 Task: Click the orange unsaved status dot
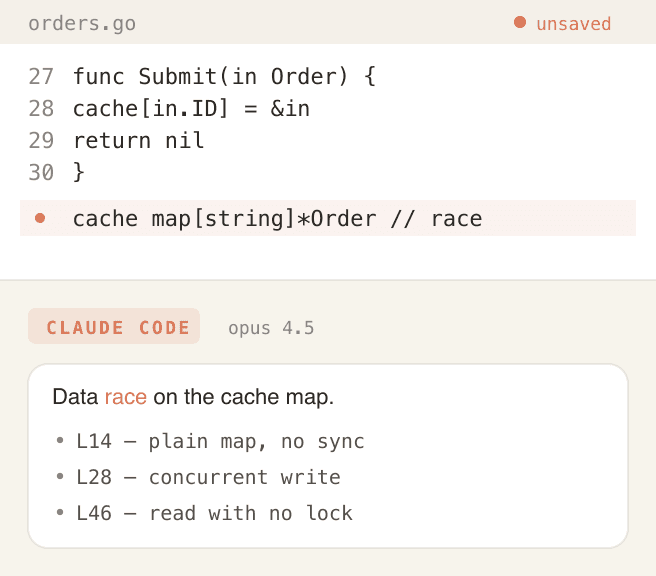[x=520, y=23]
